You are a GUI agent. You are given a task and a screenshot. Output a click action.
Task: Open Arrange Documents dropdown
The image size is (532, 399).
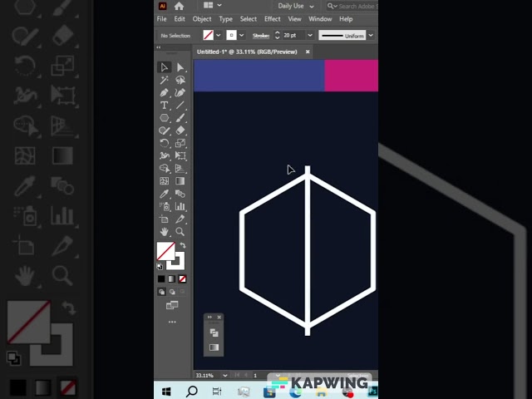click(213, 6)
